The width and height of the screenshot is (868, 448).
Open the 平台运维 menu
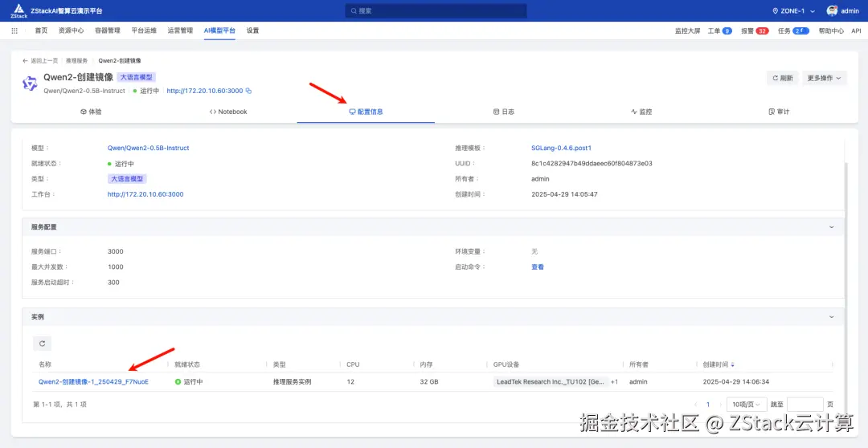pyautogui.click(x=144, y=31)
